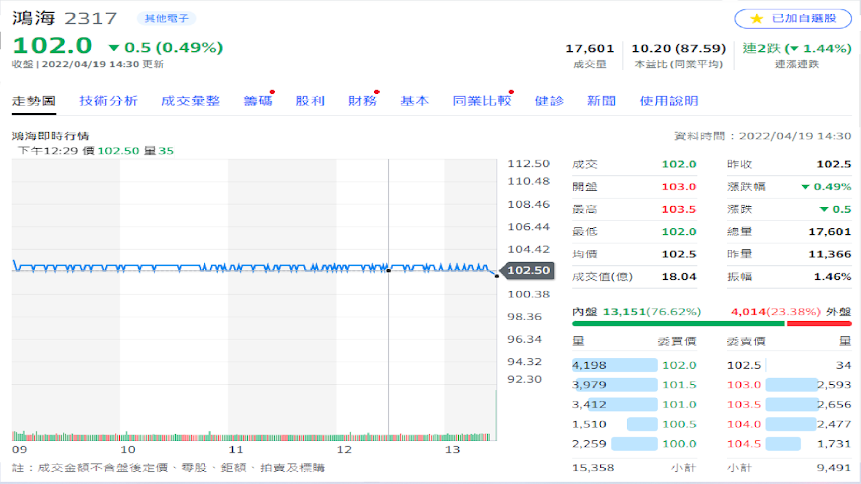Click bid volume 4,198
Screen dimensions: 861x484
589,365
